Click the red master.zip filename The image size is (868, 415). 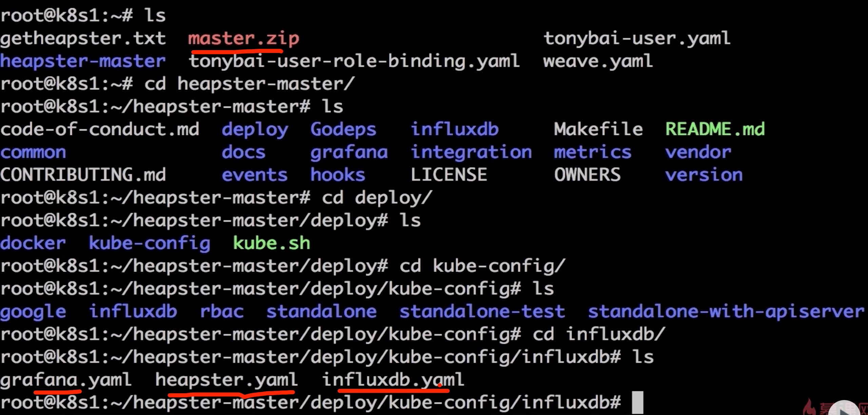(x=243, y=38)
